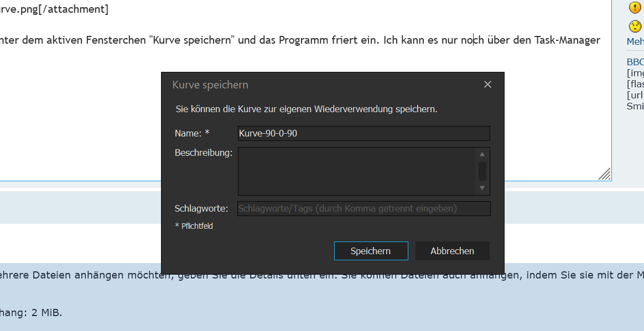Click the Kurve speichern dialog title
Image resolution: width=644 pixels, height=331 pixels.
coord(210,85)
